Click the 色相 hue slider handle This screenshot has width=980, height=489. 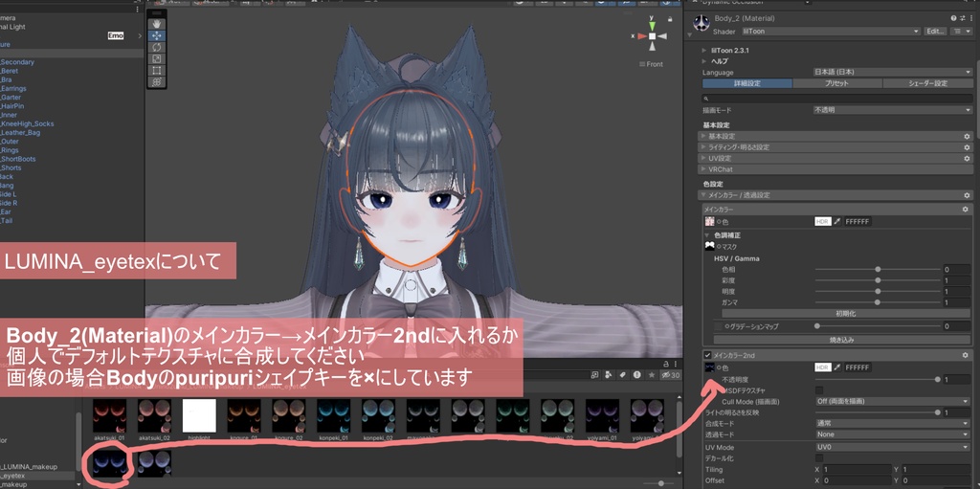tap(878, 269)
